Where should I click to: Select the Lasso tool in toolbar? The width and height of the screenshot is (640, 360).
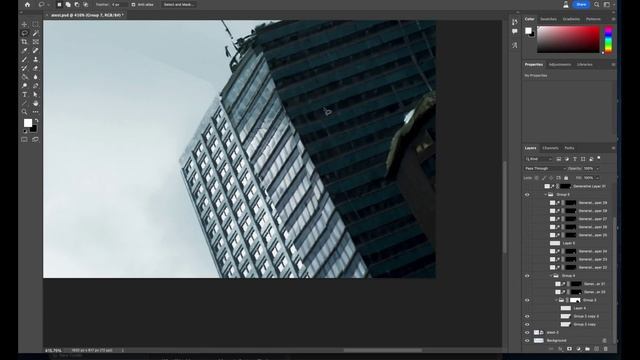pyautogui.click(x=24, y=33)
